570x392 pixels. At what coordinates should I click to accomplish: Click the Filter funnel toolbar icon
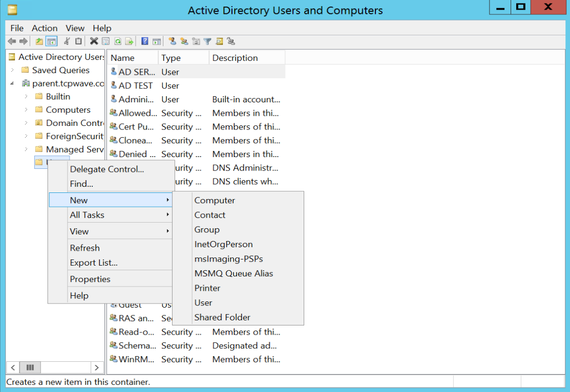[207, 41]
